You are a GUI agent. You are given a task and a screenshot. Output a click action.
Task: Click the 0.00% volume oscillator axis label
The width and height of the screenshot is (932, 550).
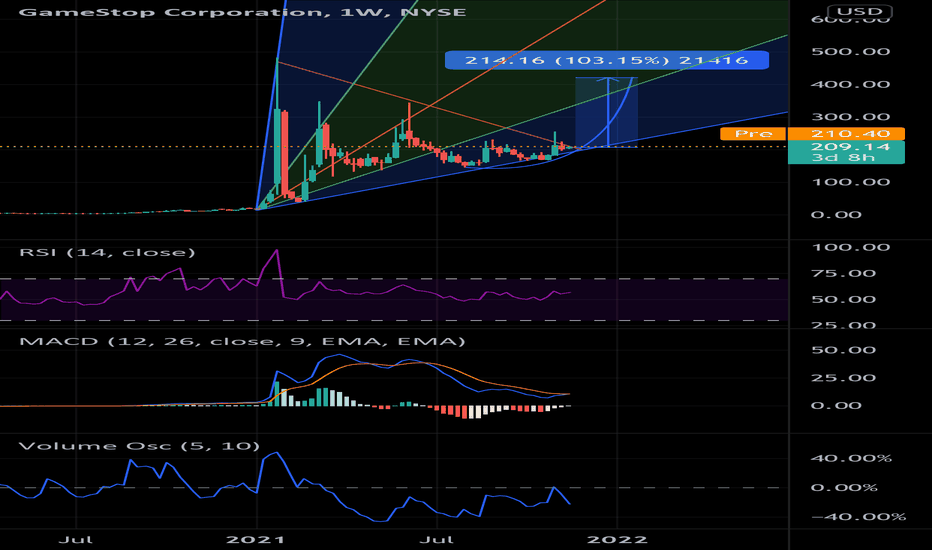click(844, 488)
